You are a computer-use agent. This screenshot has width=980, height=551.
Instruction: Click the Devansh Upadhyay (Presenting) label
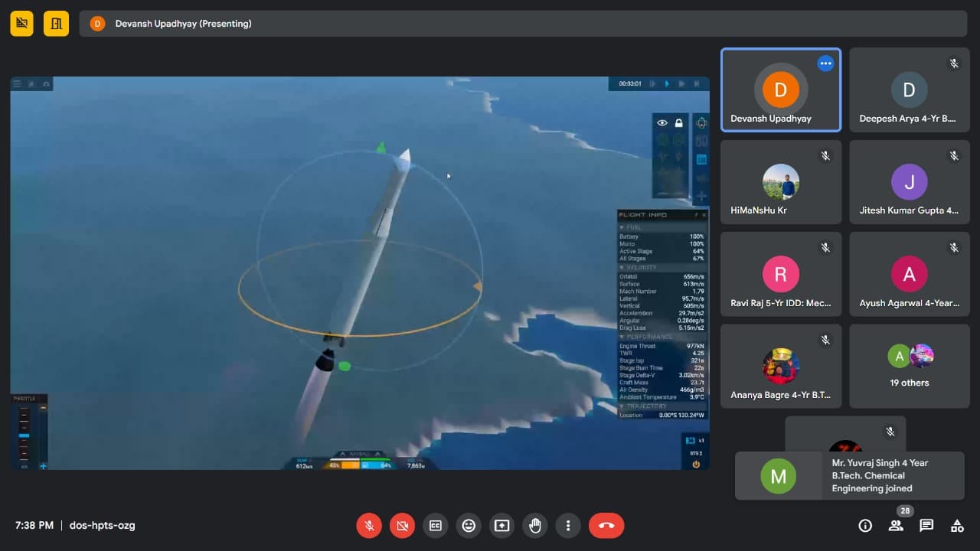coord(183,24)
